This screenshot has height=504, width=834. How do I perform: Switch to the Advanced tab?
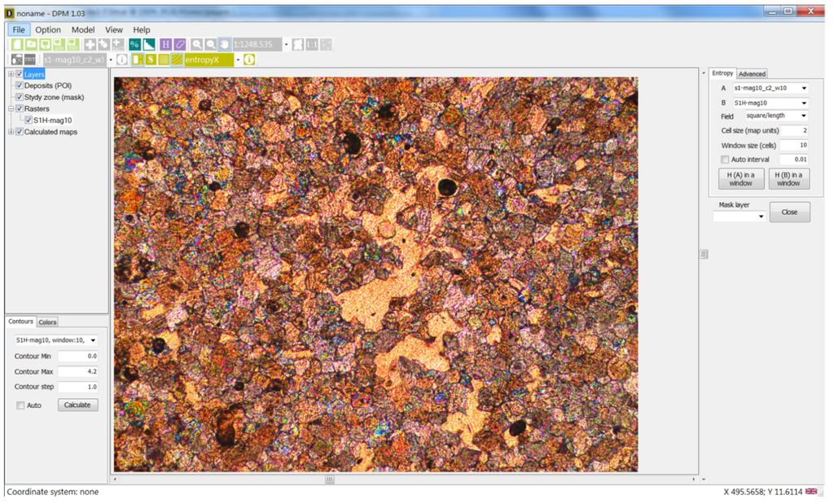click(751, 73)
